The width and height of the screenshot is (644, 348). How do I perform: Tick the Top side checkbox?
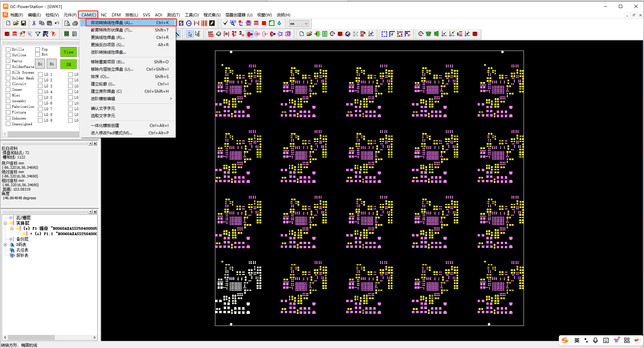point(38,49)
